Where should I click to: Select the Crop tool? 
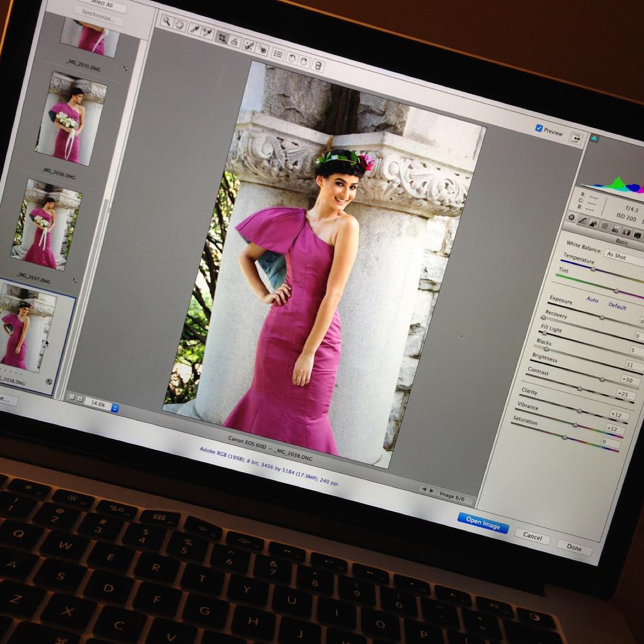[222, 38]
